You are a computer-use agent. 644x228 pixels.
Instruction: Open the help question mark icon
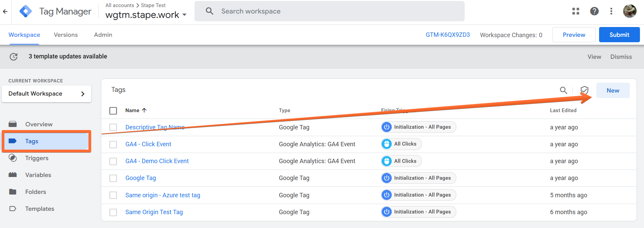(594, 11)
